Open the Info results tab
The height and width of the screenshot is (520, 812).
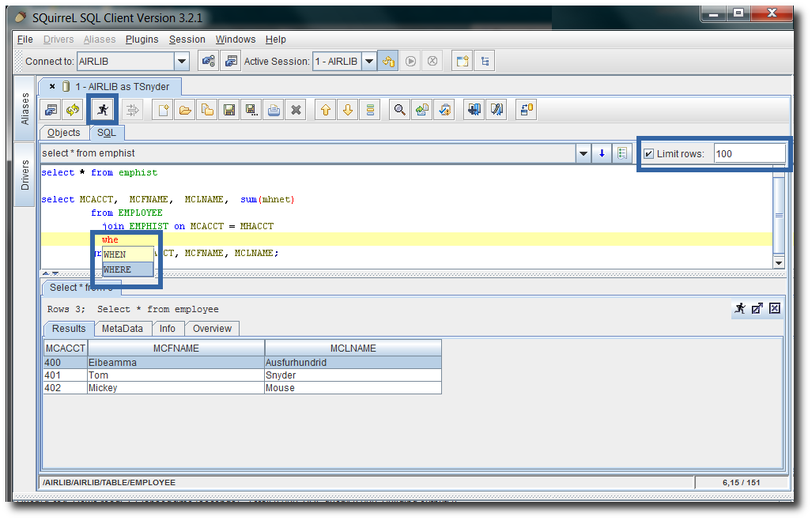coord(168,329)
